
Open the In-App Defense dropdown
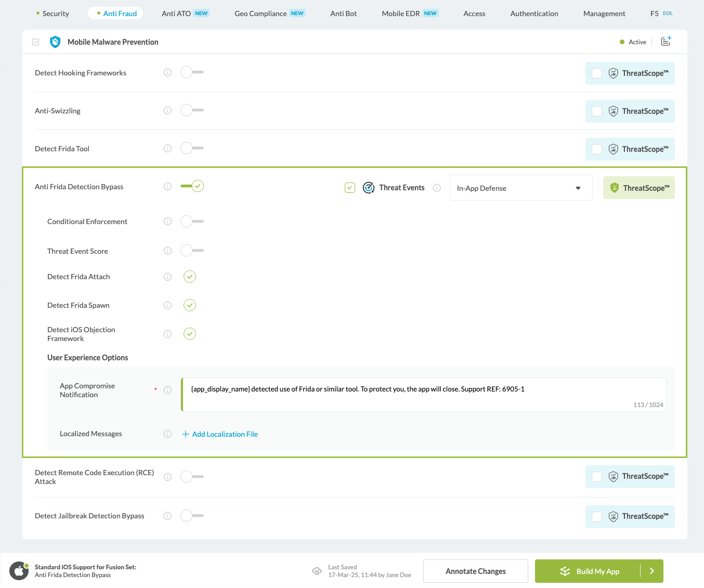click(x=520, y=188)
